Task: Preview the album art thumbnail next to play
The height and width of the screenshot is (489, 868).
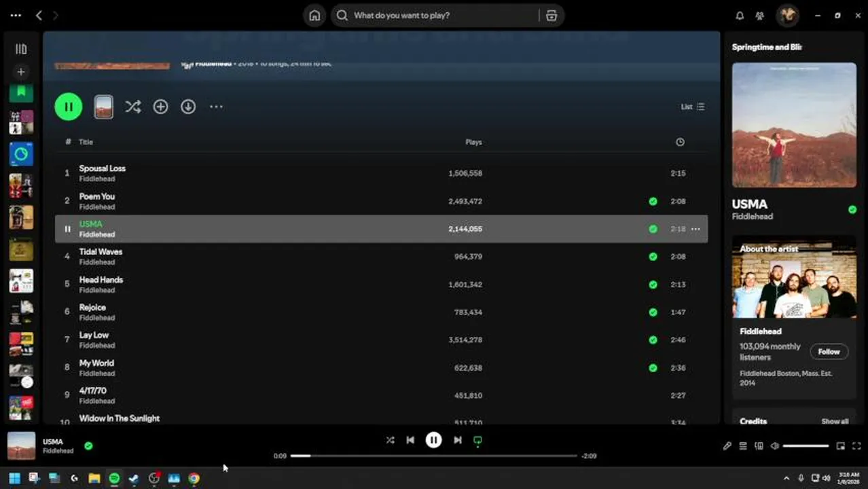Action: click(103, 107)
